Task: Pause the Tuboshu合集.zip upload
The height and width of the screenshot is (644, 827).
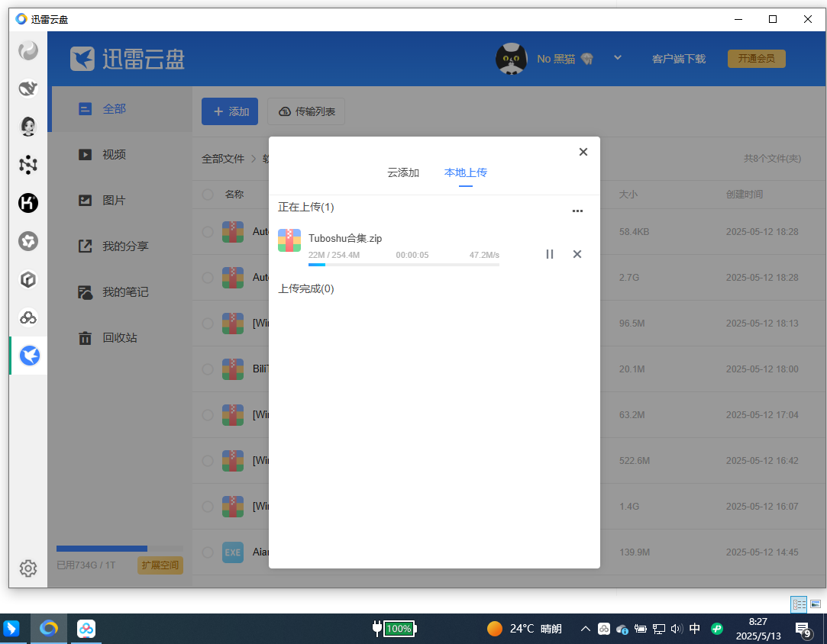Action: pyautogui.click(x=550, y=255)
